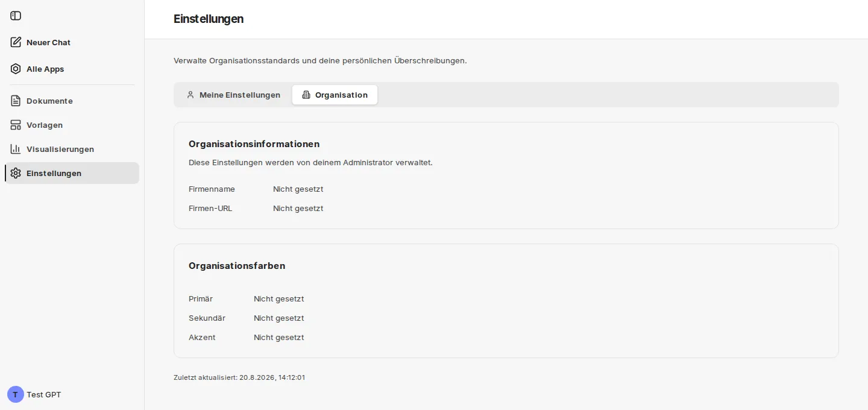
Task: Click the document icon beside Dokumente
Action: point(16,101)
